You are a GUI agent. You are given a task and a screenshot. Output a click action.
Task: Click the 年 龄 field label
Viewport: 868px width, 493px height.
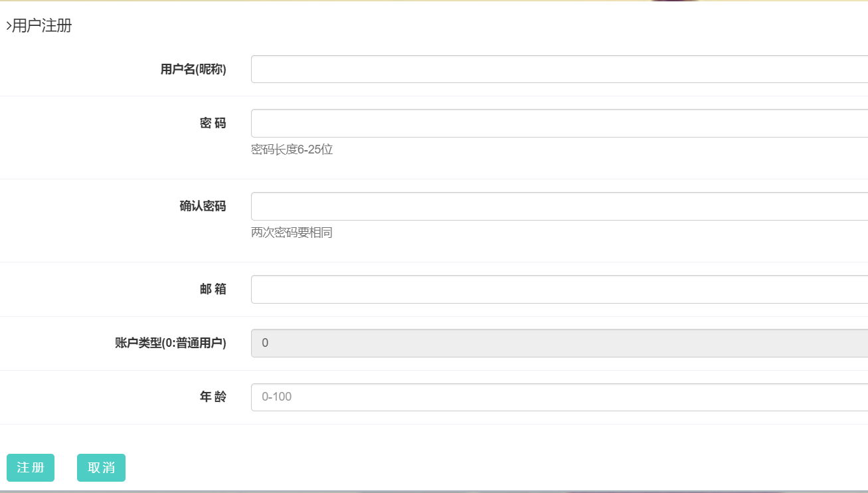pyautogui.click(x=213, y=396)
